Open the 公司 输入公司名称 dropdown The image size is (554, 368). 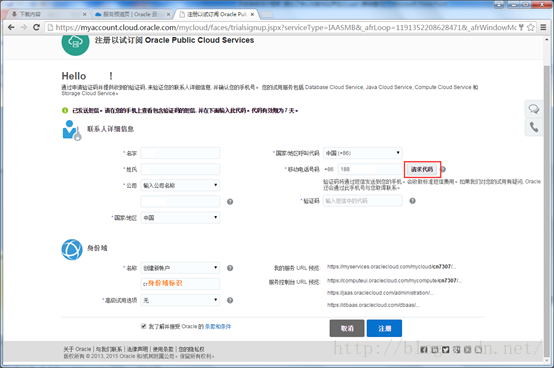(x=180, y=185)
